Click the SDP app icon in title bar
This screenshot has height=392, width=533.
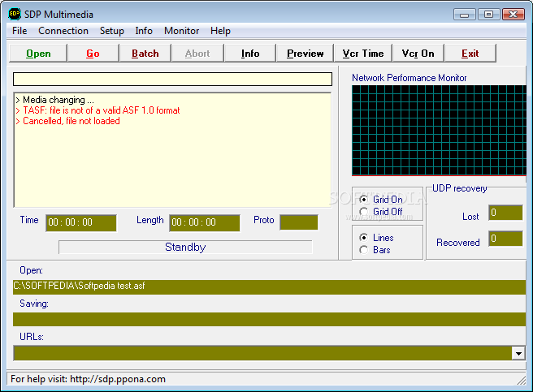[15, 15]
